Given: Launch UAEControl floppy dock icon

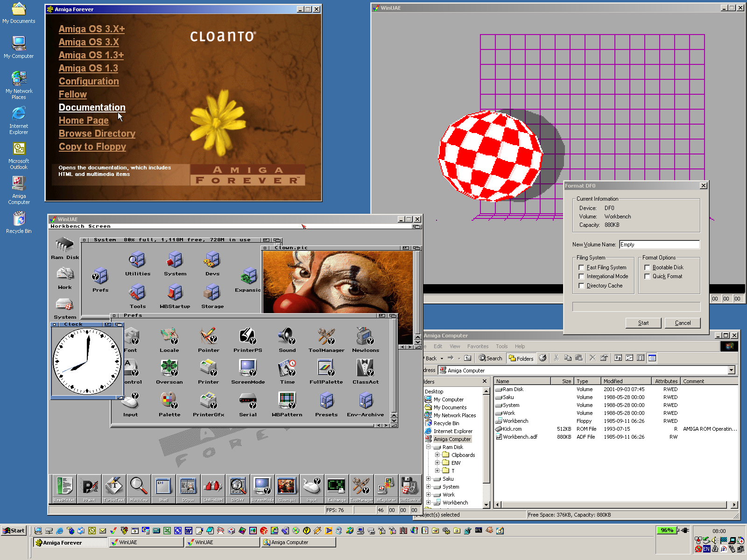Looking at the screenshot, I should point(410,489).
